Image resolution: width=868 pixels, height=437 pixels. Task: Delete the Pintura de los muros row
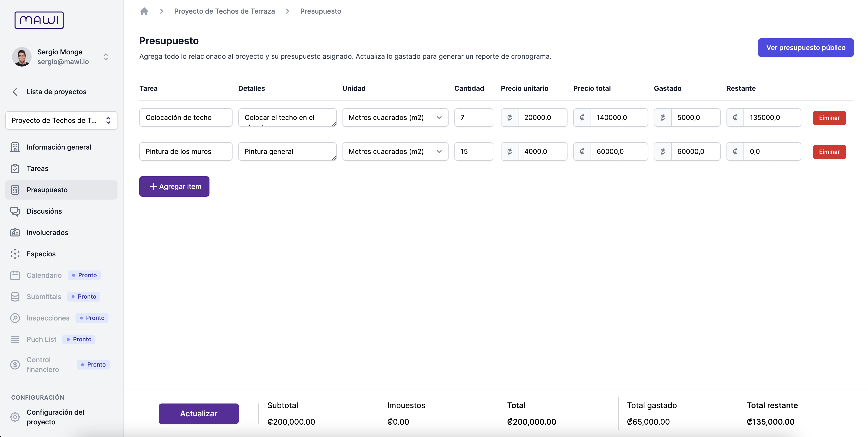[x=829, y=152]
